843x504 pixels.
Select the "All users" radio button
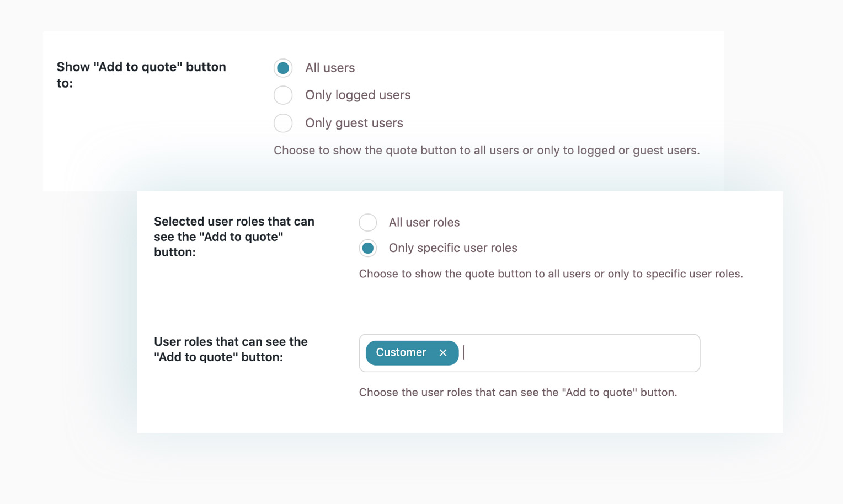pos(283,68)
